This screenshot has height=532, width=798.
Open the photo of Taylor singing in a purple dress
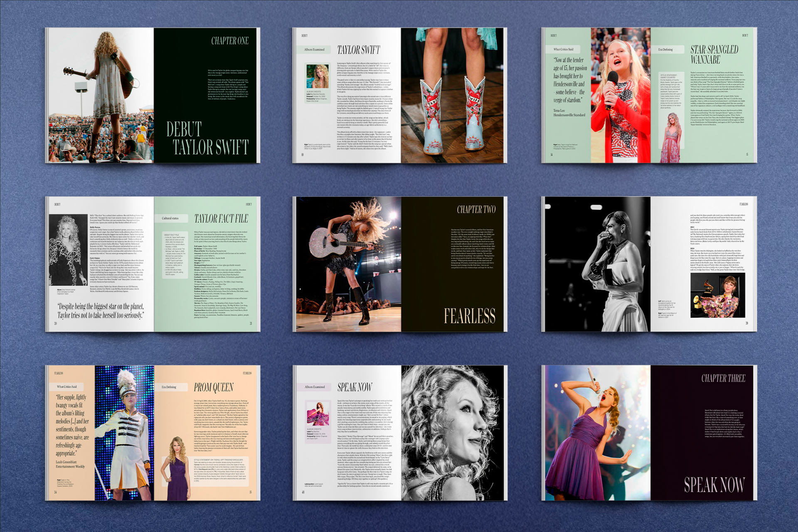click(598, 433)
